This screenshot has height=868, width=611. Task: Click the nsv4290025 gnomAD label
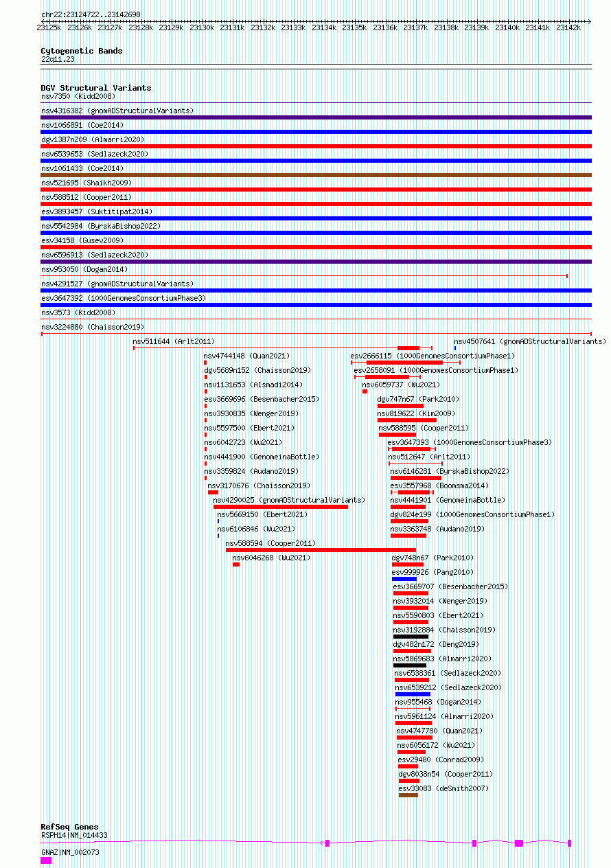(x=290, y=500)
